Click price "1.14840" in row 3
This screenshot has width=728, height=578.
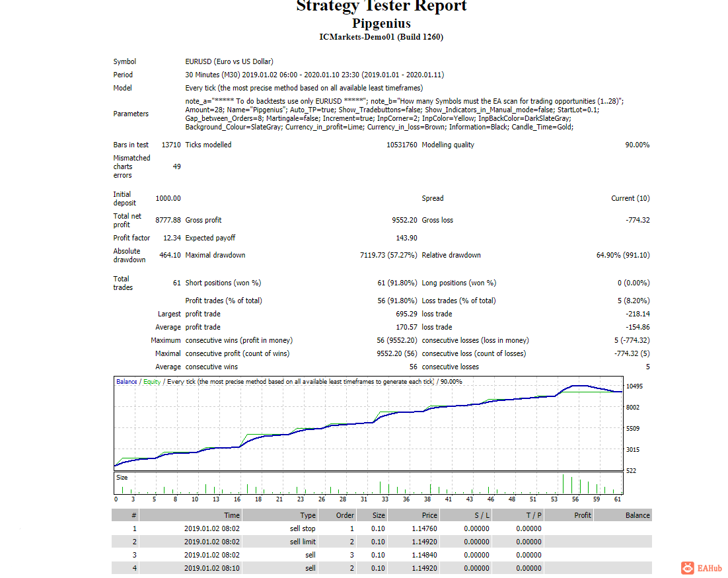[424, 556]
